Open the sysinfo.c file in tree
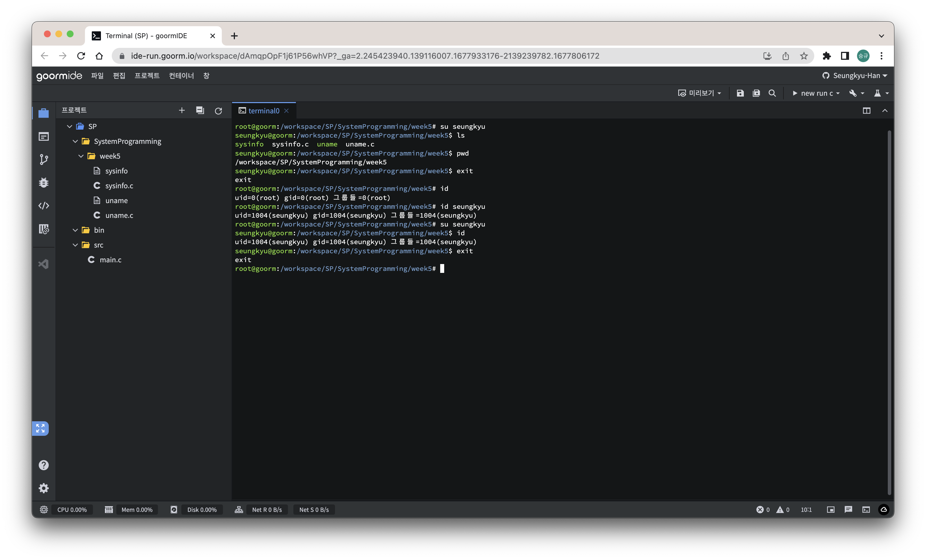This screenshot has height=560, width=926. pos(119,186)
